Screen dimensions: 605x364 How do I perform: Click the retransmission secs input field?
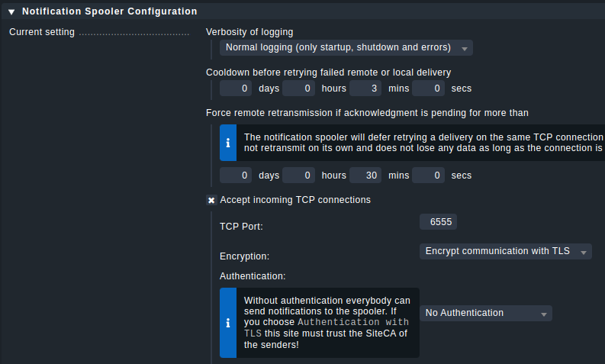click(x=428, y=176)
